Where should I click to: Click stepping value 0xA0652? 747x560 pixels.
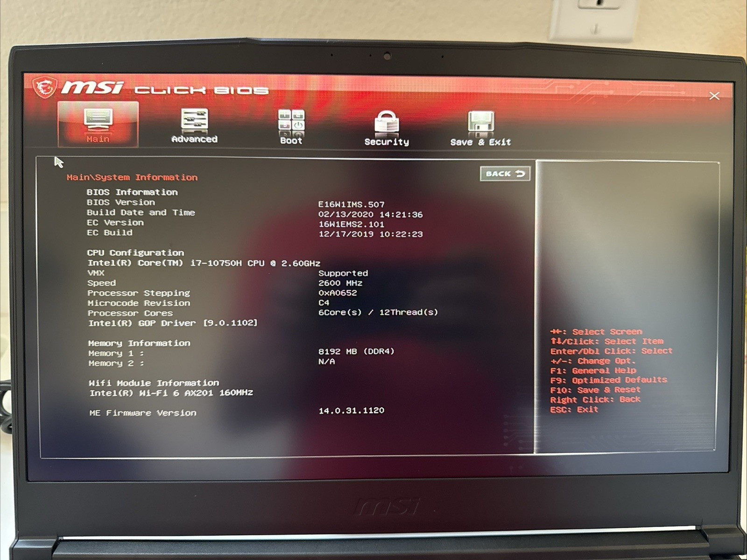point(338,293)
